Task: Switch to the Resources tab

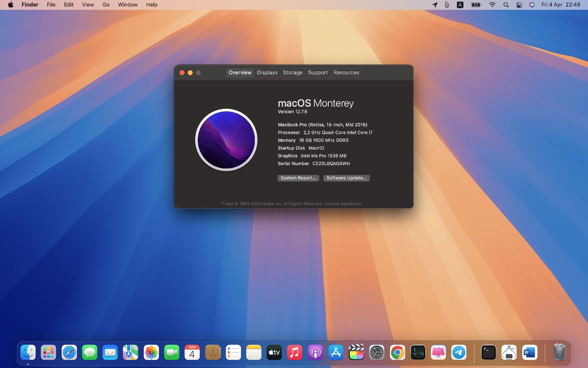Action: (x=346, y=72)
